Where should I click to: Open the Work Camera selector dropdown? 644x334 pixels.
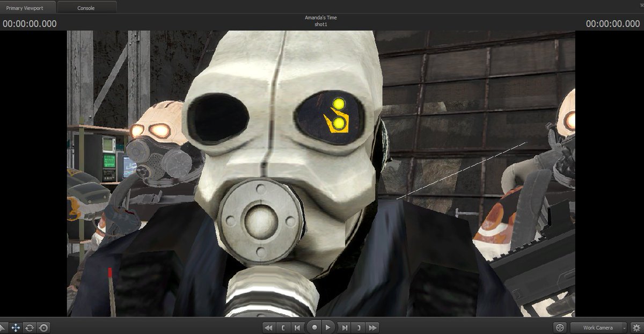[x=597, y=327]
